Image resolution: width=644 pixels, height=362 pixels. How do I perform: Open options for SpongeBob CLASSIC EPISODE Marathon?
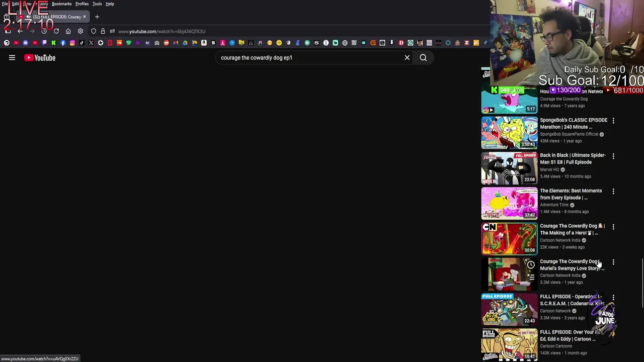pyautogui.click(x=613, y=121)
